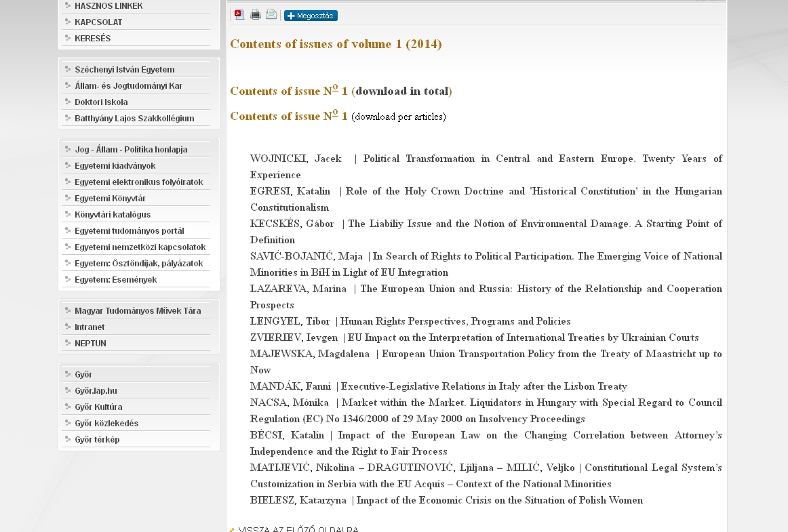The image size is (788, 532).
Task: Click the arrow bullet beside Intranet
Action: 68,327
